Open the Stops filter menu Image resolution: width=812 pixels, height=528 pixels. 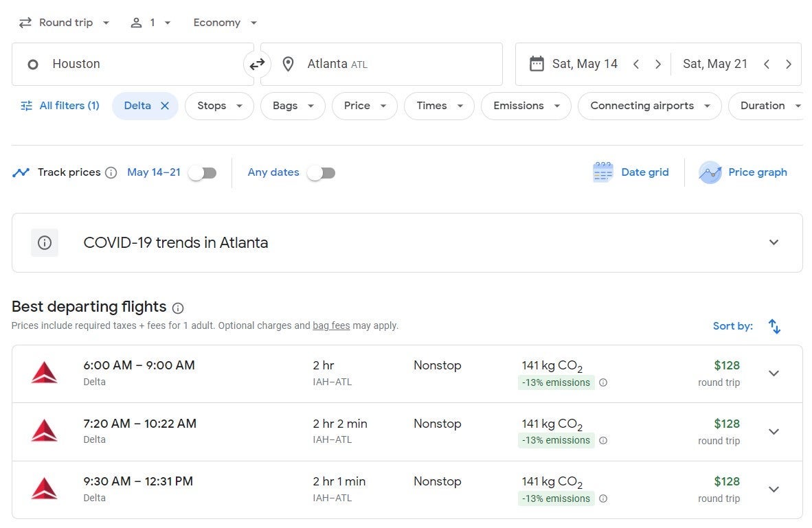click(219, 106)
